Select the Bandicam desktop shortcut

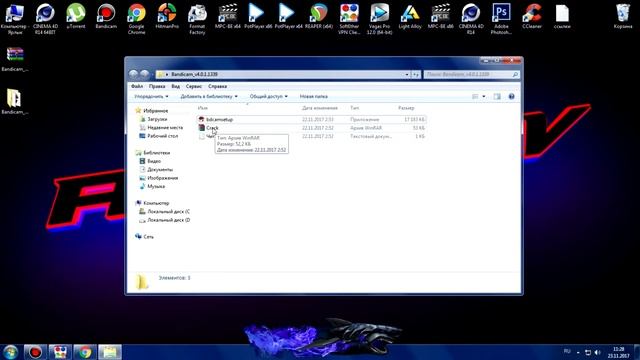pyautogui.click(x=106, y=16)
